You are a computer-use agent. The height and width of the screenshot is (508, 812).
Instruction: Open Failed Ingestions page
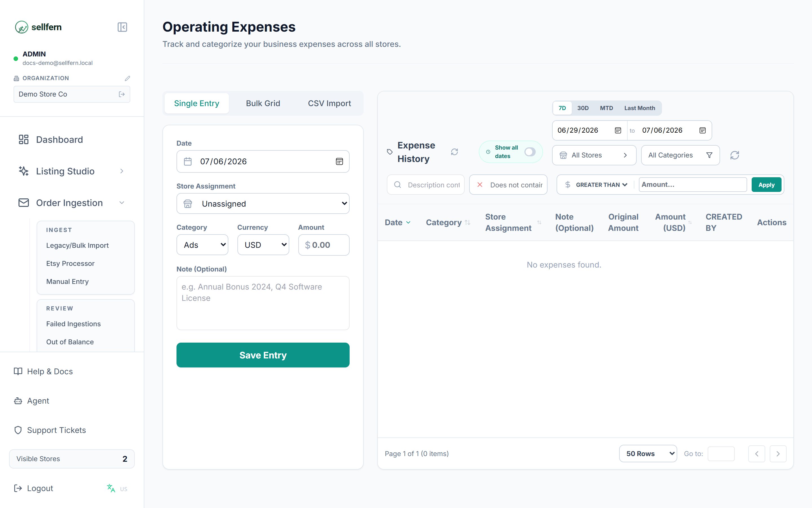[74, 324]
